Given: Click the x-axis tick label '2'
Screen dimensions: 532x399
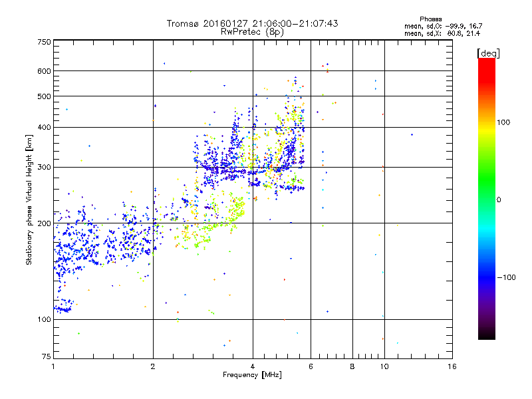Looking at the screenshot, I should pyautogui.click(x=153, y=366).
